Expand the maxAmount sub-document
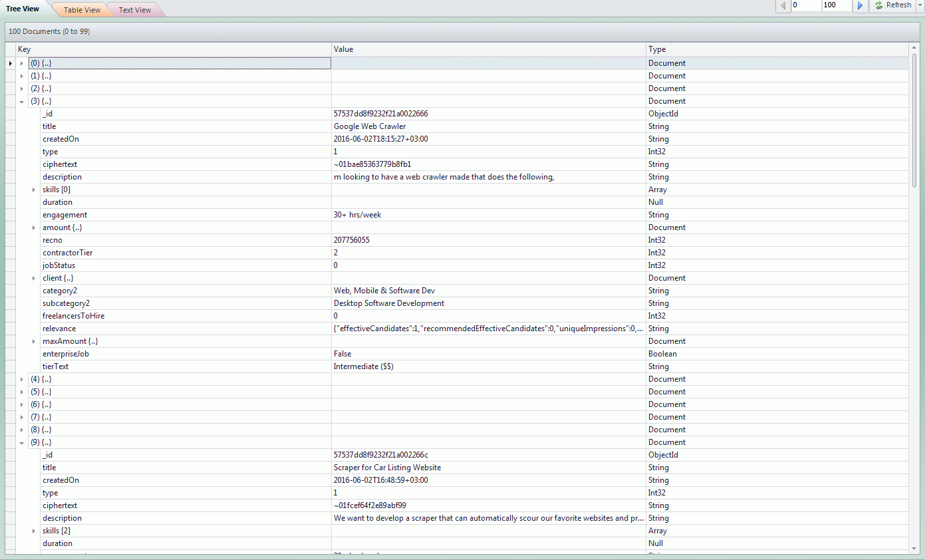The height and width of the screenshot is (560, 925). point(34,341)
